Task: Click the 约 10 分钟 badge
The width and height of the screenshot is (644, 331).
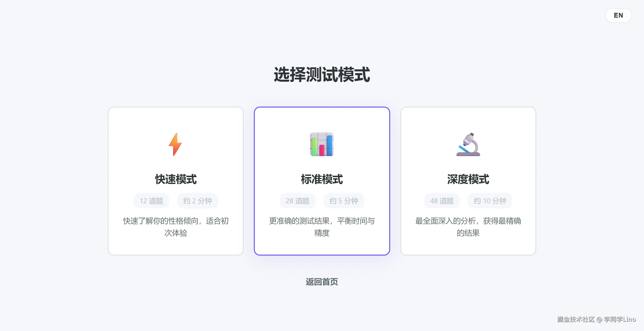Action: point(490,201)
